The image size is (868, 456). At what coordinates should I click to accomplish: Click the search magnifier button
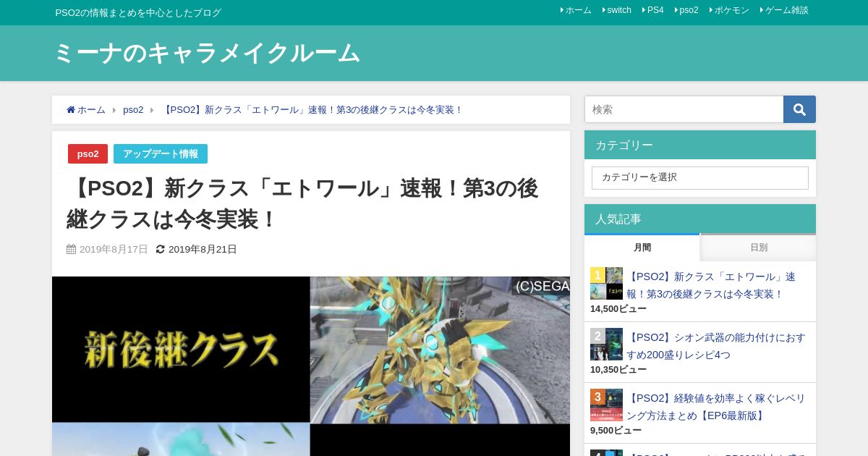(x=799, y=109)
